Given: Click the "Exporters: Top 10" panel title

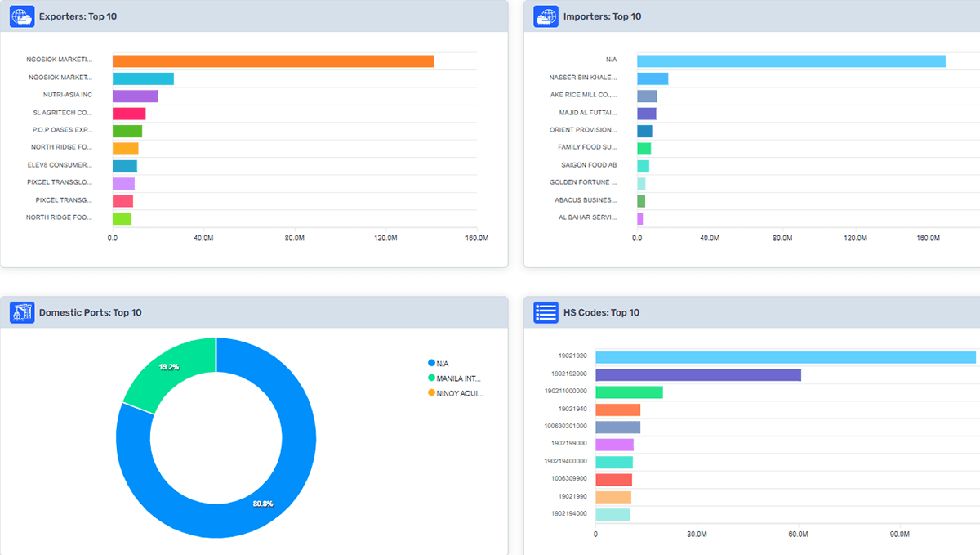Looking at the screenshot, I should click(78, 16).
